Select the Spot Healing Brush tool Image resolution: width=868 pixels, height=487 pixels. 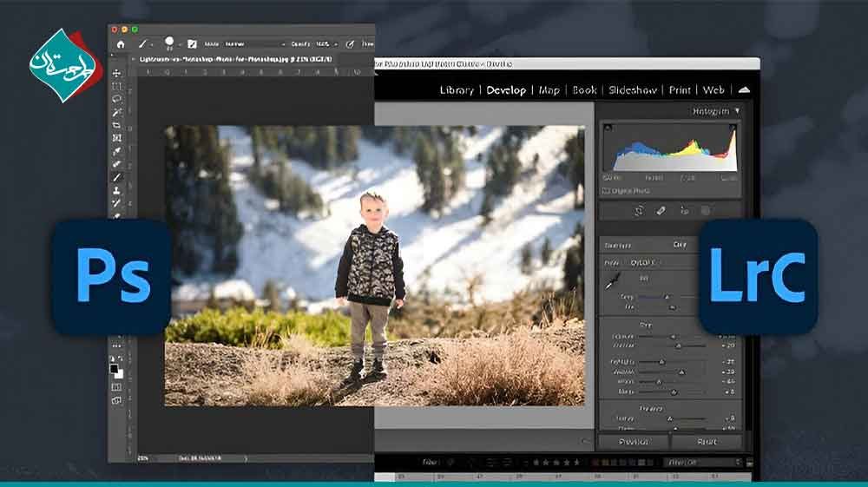coord(116,164)
